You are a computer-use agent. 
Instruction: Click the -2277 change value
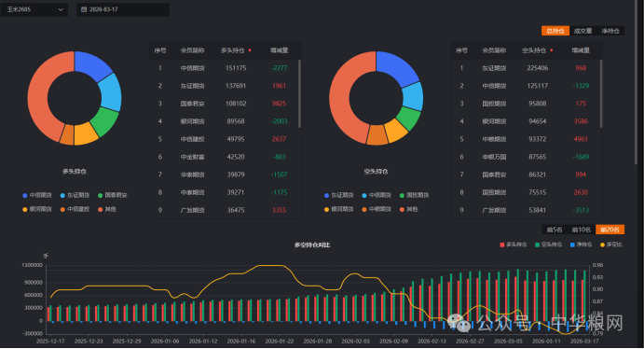click(279, 68)
